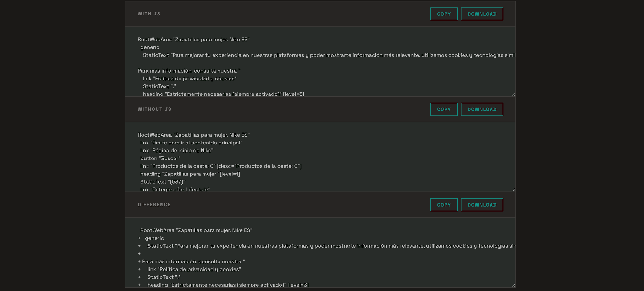Screen dimensions: 644x291
Task: Download the With JS output
Action: tap(482, 14)
